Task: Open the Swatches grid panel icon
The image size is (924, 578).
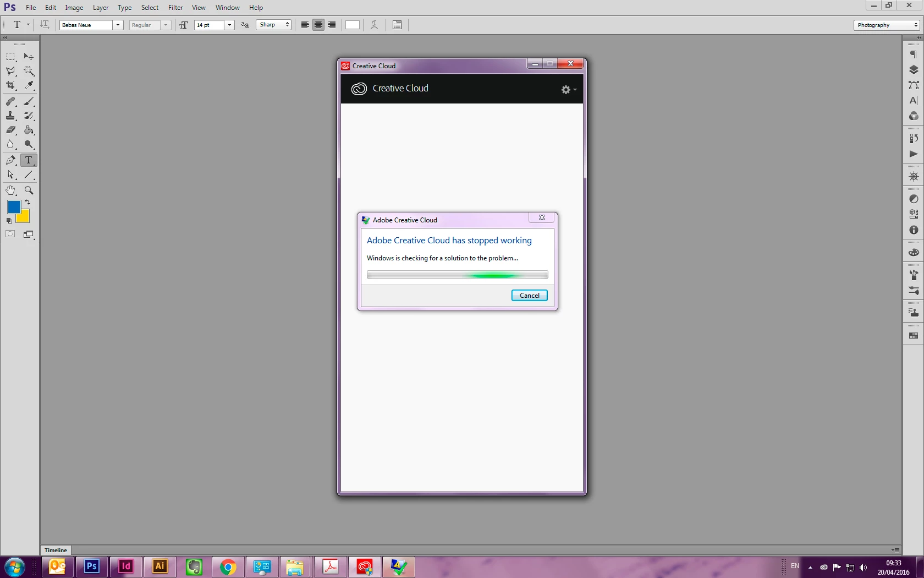Action: 914,335
